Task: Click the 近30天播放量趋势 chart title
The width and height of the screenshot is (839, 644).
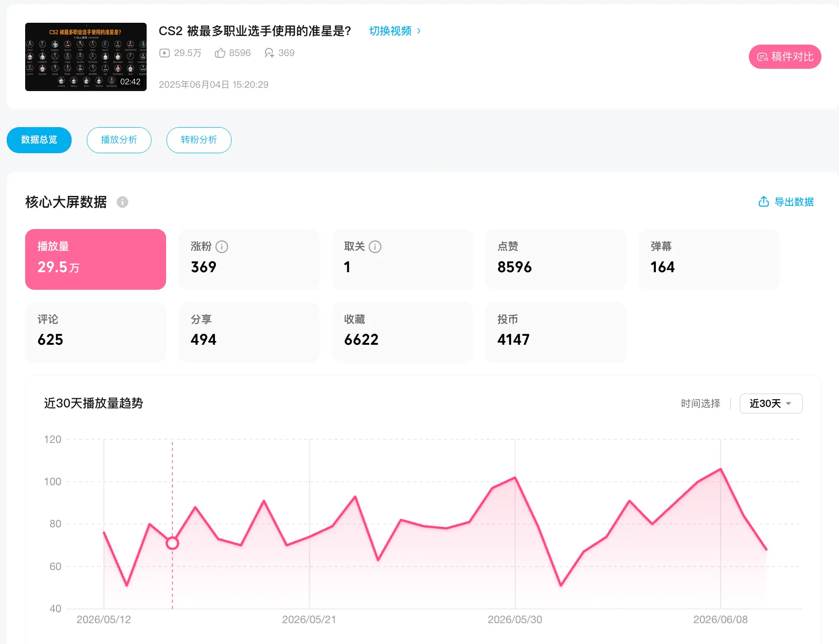Action: click(93, 403)
